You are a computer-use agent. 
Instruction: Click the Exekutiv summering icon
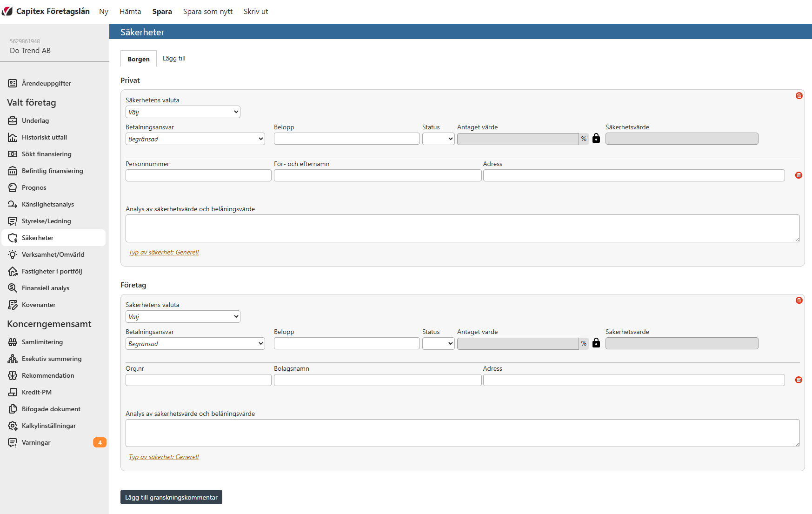tap(13, 359)
